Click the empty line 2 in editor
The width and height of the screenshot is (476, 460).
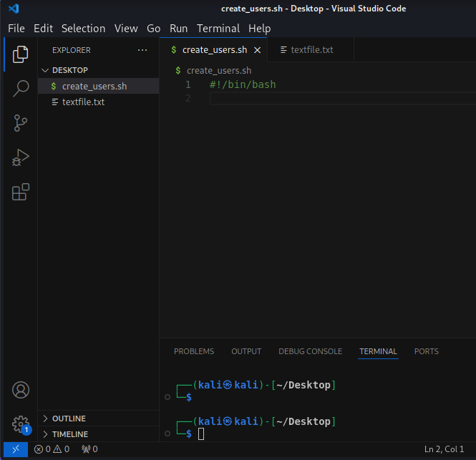343,99
